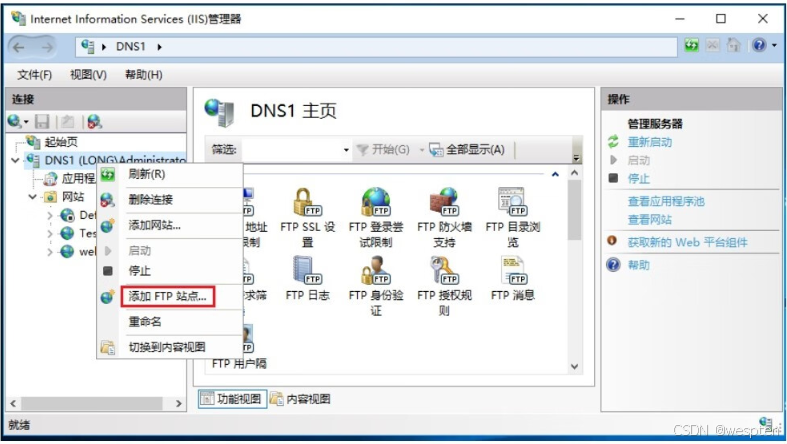Screen dimensions: 787x444
Task: Click the 开始(G) filter button
Action: coord(383,150)
